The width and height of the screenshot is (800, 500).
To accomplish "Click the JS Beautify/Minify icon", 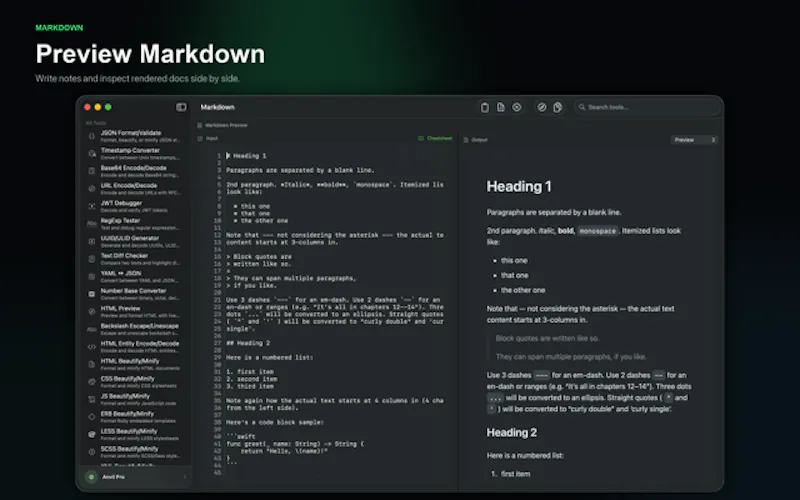I will click(x=92, y=399).
